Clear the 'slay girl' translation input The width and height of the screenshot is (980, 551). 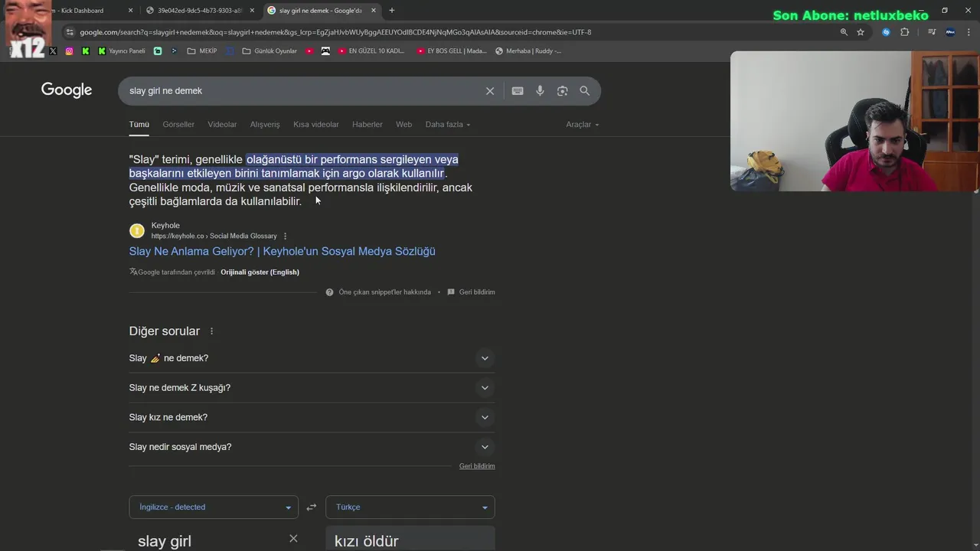(x=293, y=539)
